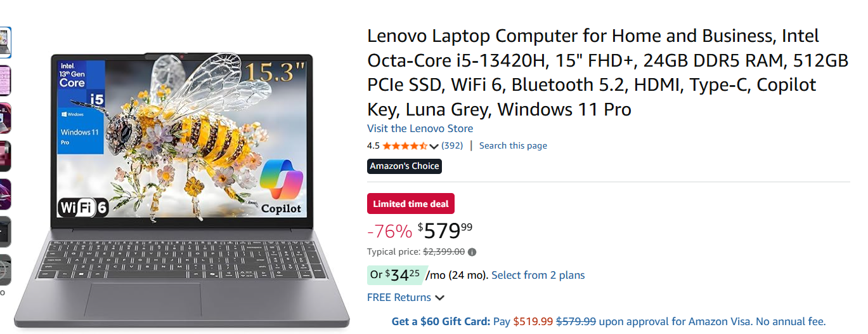Click the info icon beside Typical price
Image resolution: width=868 pixels, height=334 pixels.
[472, 252]
